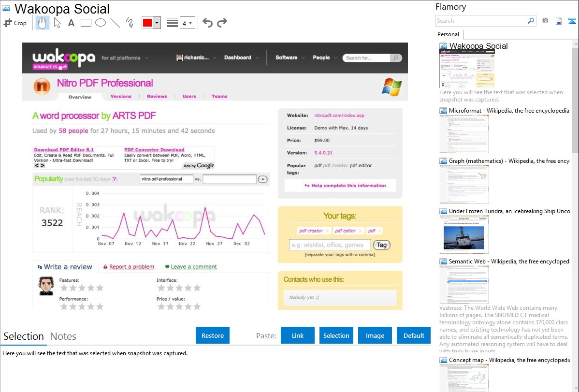Click the Paste Default button

click(414, 335)
